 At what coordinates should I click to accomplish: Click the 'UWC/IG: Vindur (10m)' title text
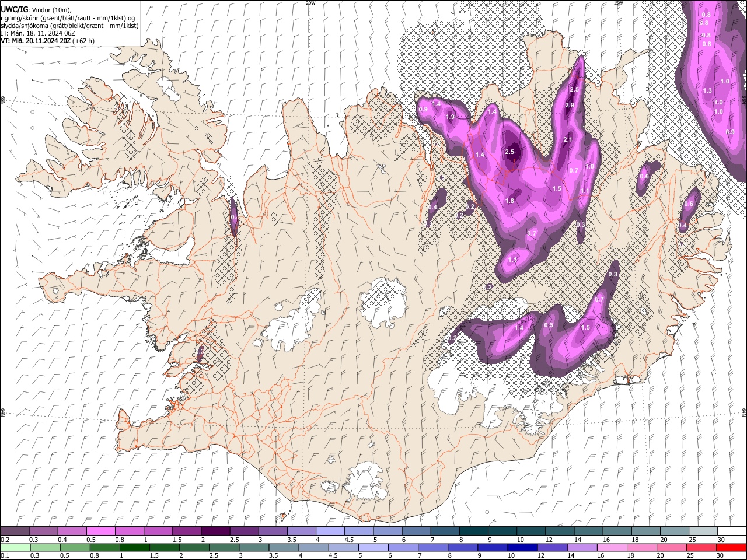36,9
